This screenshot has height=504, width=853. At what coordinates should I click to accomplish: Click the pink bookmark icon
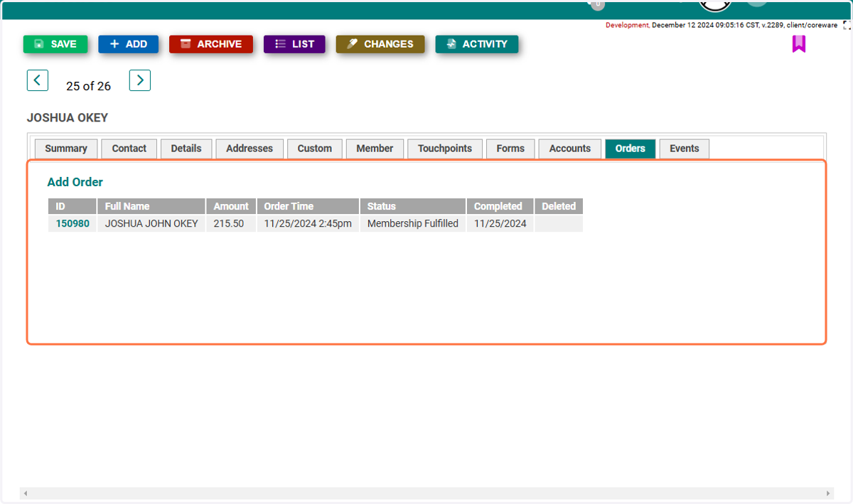pyautogui.click(x=799, y=44)
